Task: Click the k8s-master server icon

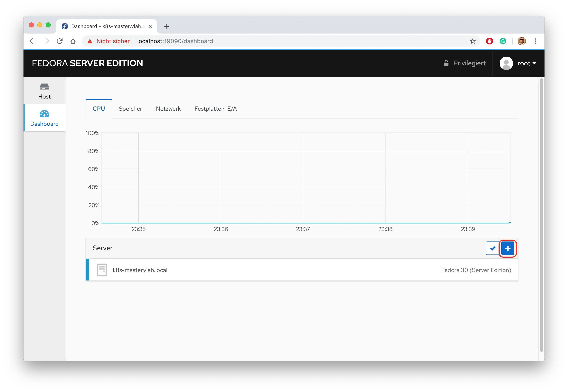Action: pos(102,270)
